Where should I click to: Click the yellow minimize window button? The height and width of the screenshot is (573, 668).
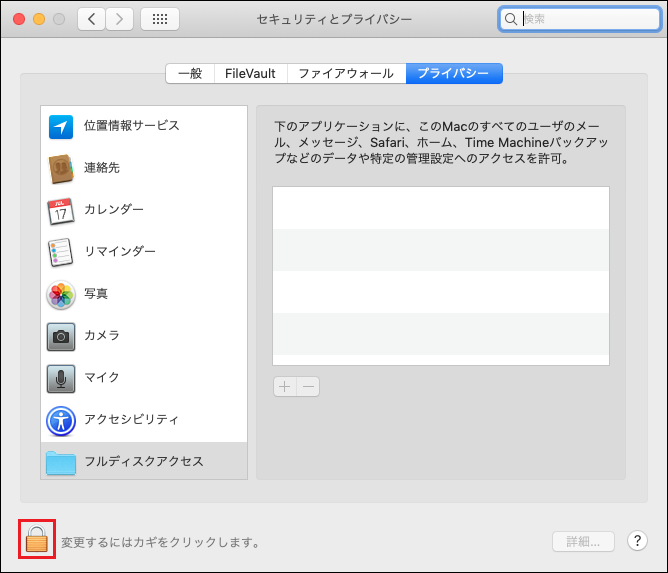pos(39,19)
